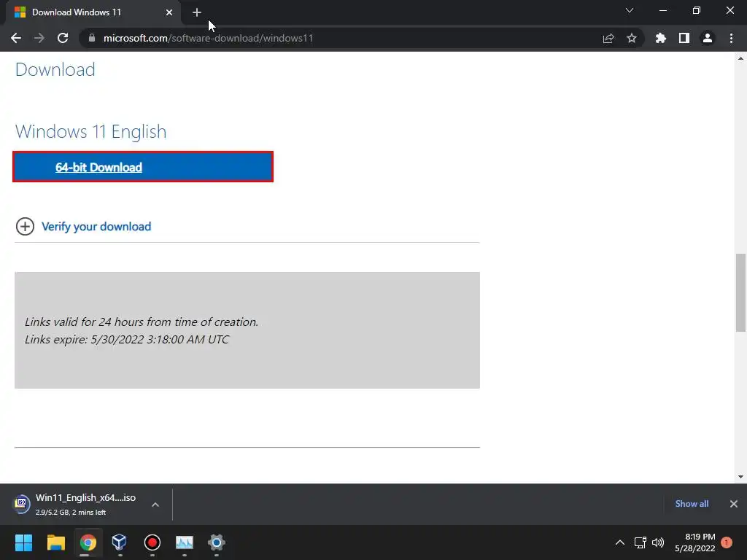Show hidden system tray icons
The width and height of the screenshot is (747, 560).
(x=620, y=542)
